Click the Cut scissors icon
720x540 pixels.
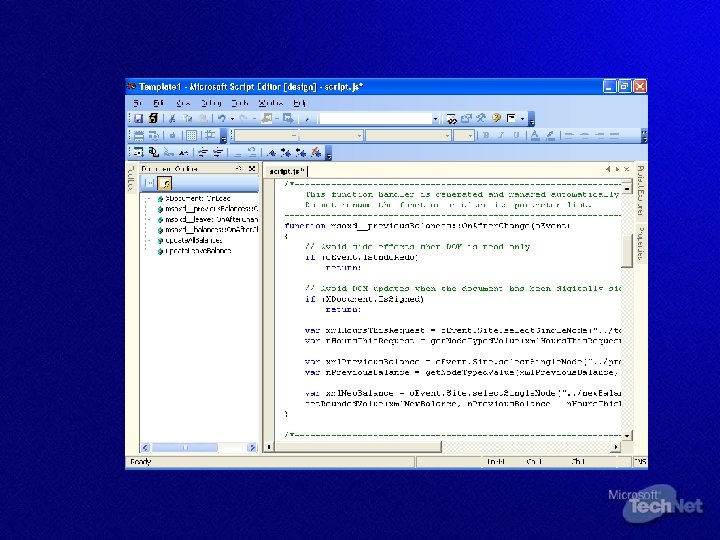point(172,118)
